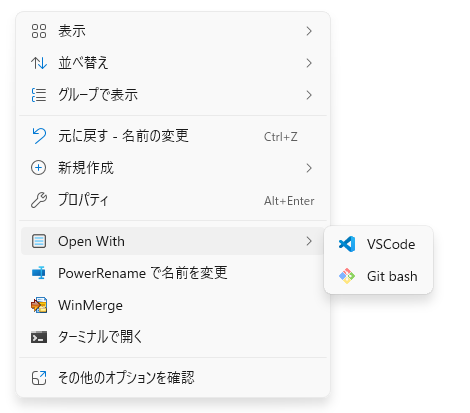Image resolution: width=470 pixels, height=413 pixels.
Task: Expand the 新規作成 submenu chevron
Action: click(309, 168)
